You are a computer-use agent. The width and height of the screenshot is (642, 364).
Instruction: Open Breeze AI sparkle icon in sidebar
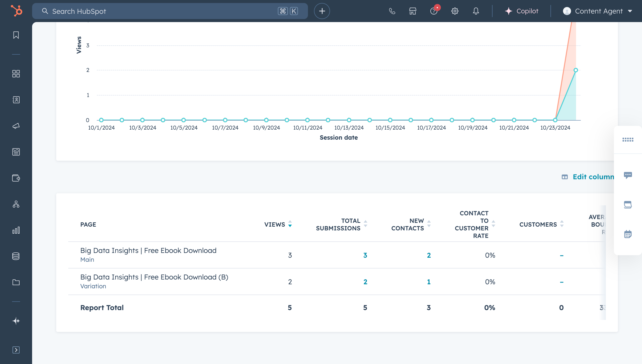click(16, 321)
